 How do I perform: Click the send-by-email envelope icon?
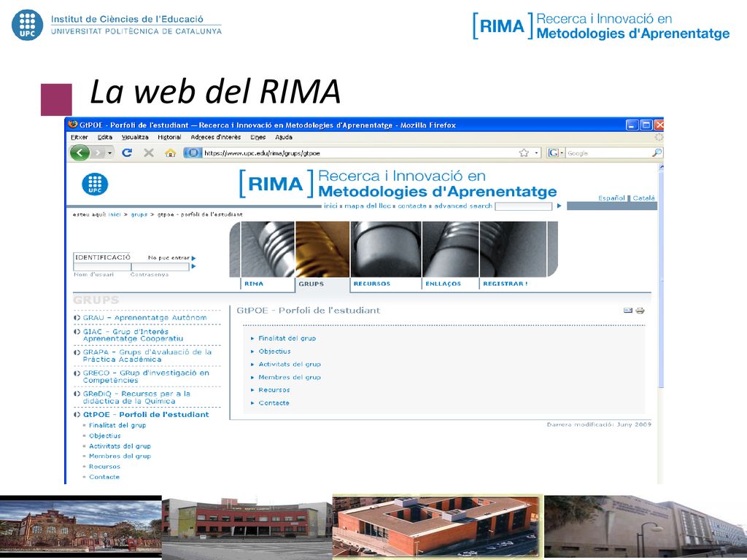click(x=628, y=311)
